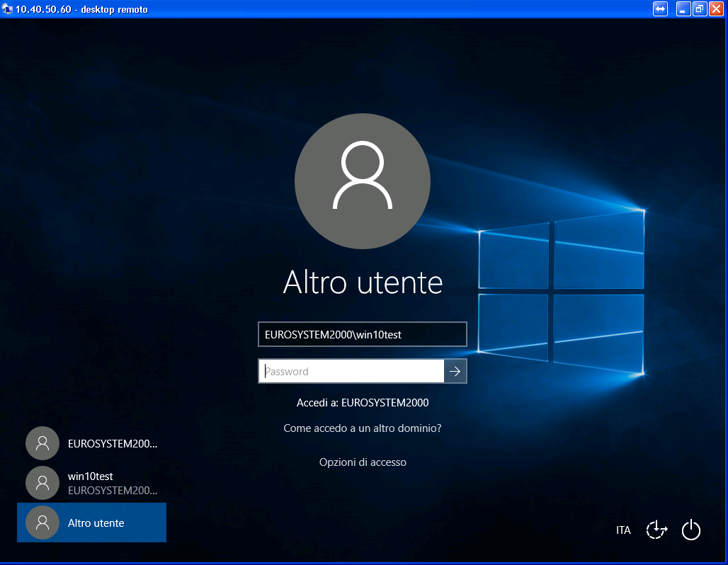Open the 'Come accedo a un altro dominio?' link

pyautogui.click(x=362, y=428)
